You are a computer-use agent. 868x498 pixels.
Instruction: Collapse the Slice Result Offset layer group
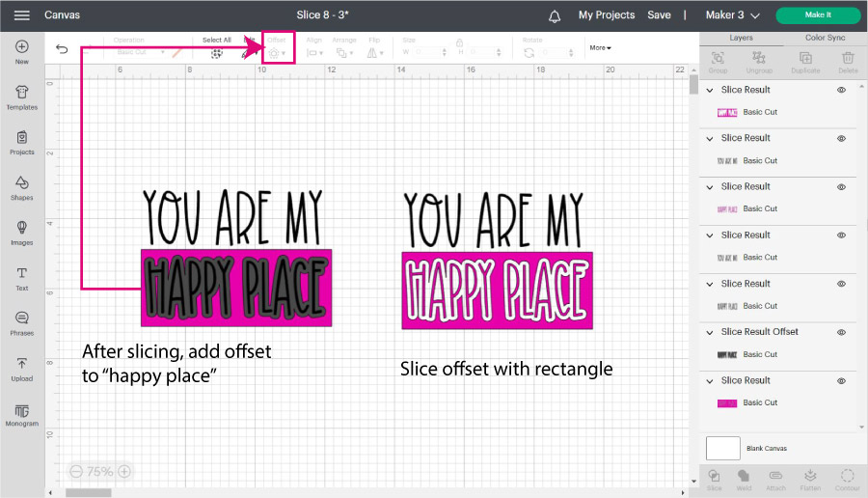pyautogui.click(x=710, y=332)
